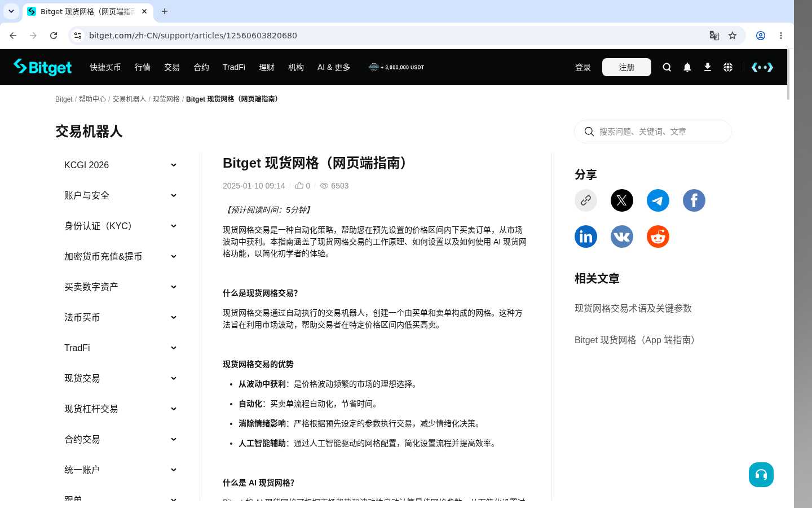Bookmark this page with star icon

[x=732, y=36]
